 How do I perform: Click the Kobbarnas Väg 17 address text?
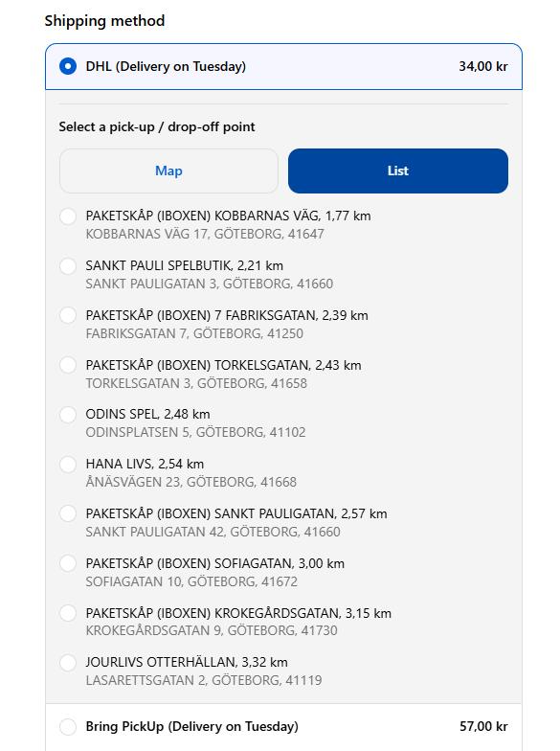(x=205, y=234)
